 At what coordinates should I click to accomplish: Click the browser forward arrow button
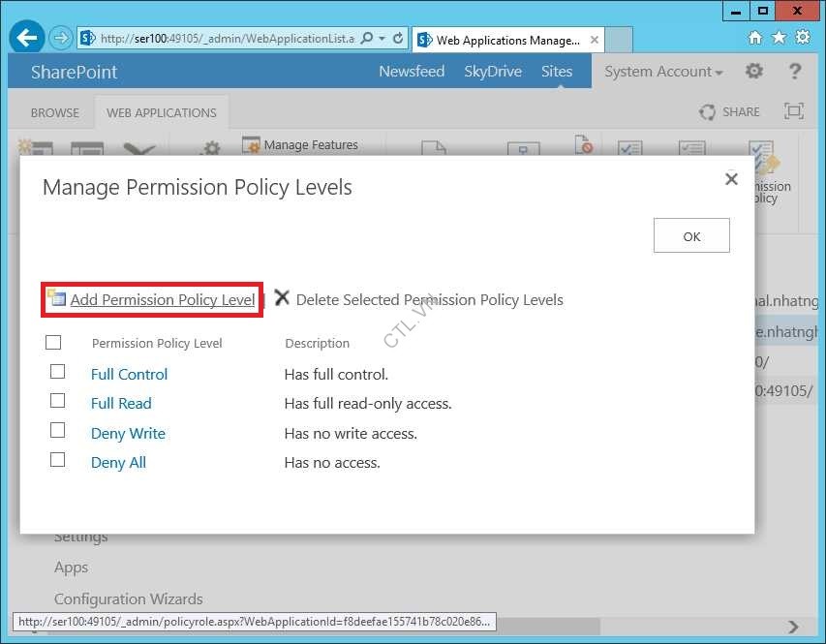tap(60, 39)
